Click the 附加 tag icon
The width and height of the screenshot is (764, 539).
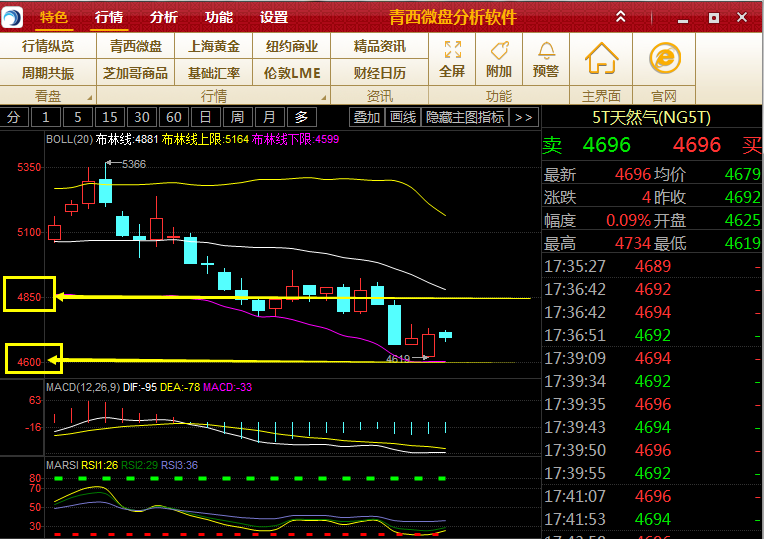coord(499,50)
